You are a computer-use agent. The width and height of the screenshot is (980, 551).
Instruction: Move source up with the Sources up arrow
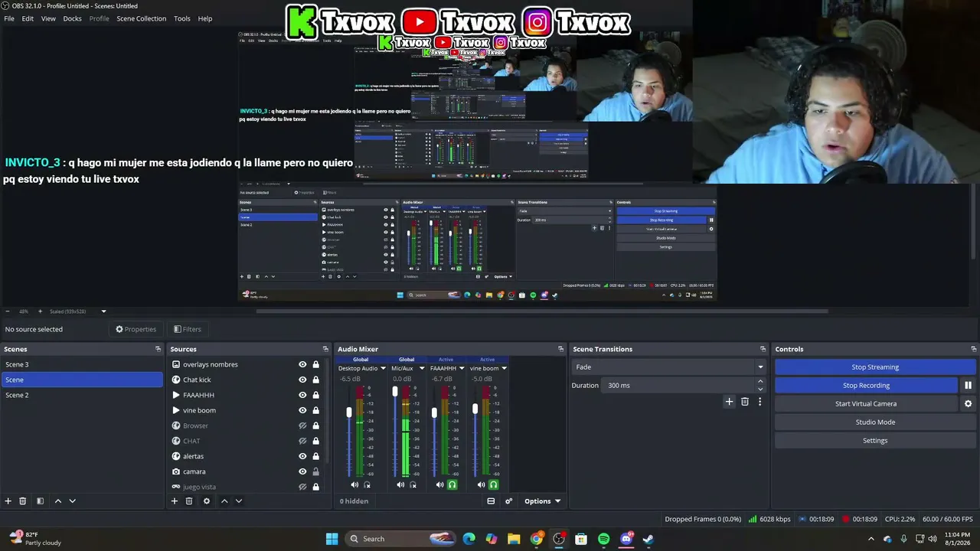[224, 501]
